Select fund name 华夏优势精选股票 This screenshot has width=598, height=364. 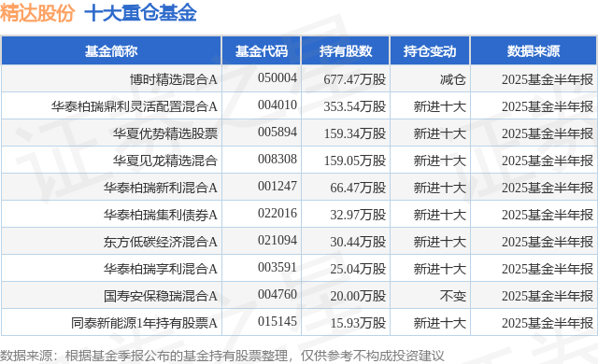point(164,133)
